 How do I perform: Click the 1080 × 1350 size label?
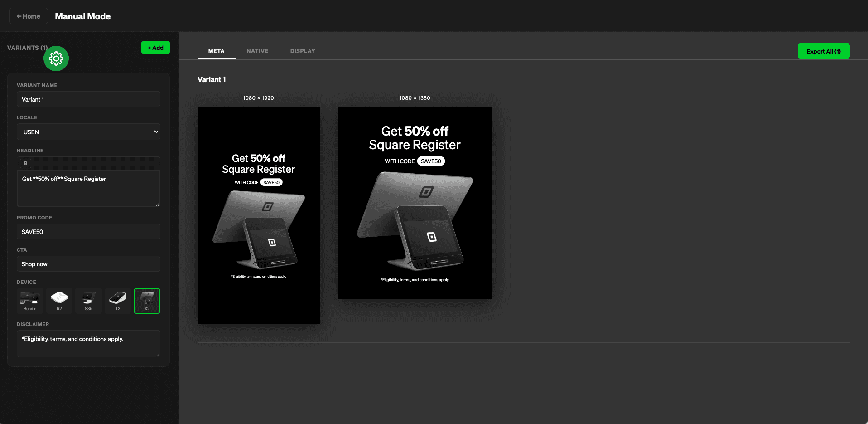[415, 98]
